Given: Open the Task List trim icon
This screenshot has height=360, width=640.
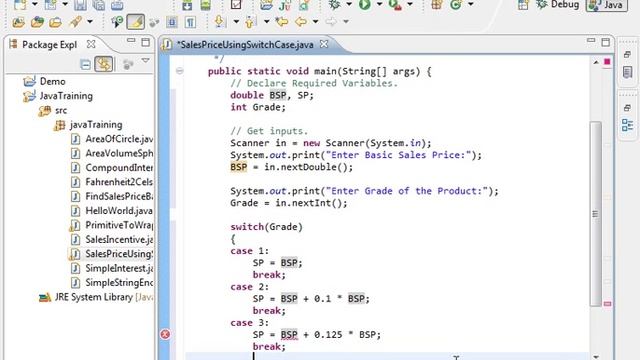Looking at the screenshot, I should click(627, 72).
